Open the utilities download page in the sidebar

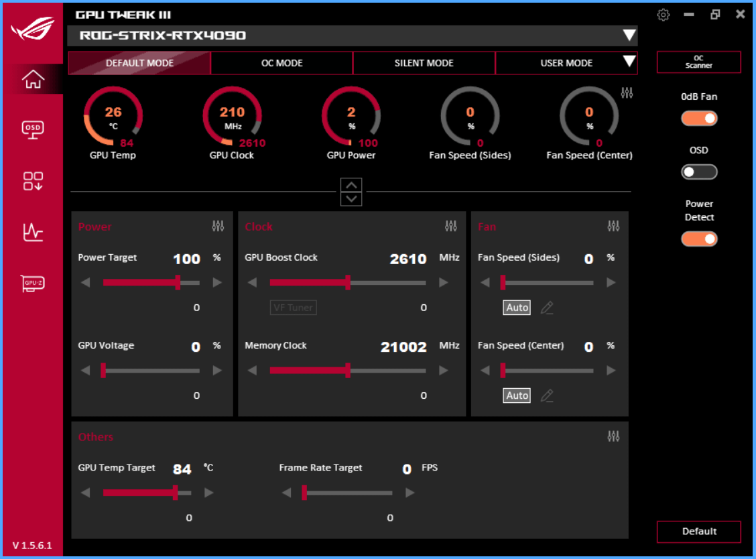(x=33, y=181)
